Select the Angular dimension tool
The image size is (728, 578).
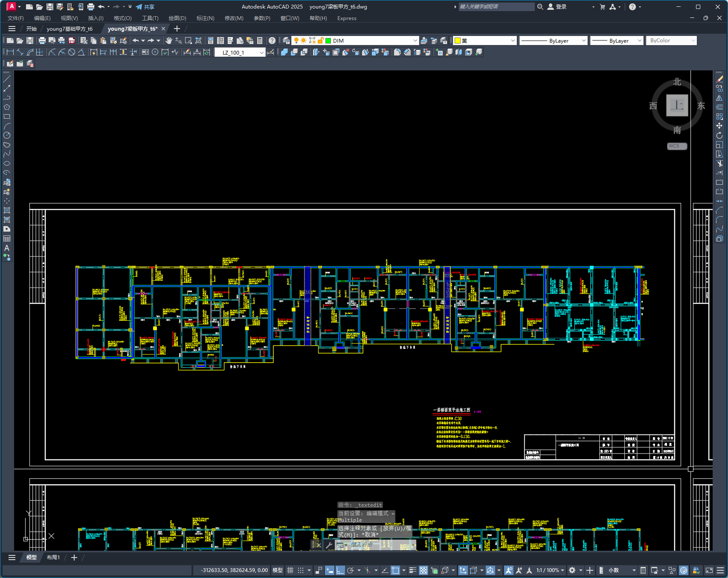tap(81, 52)
